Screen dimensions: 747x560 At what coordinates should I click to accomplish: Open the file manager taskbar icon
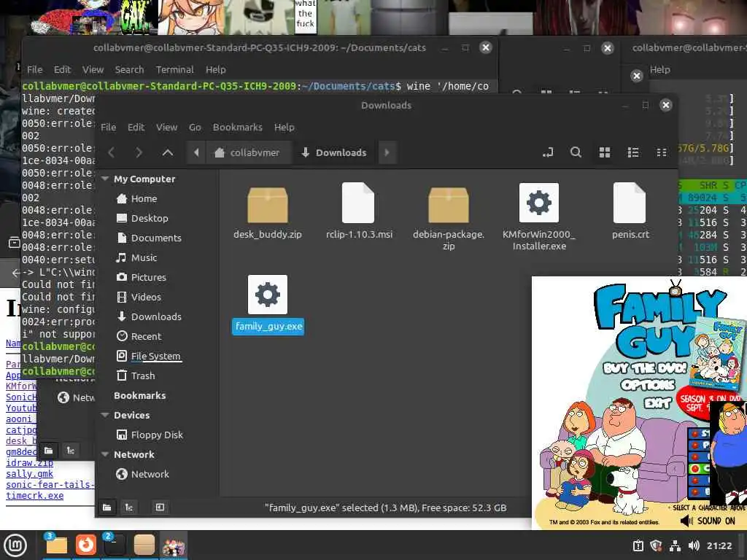click(x=56, y=545)
